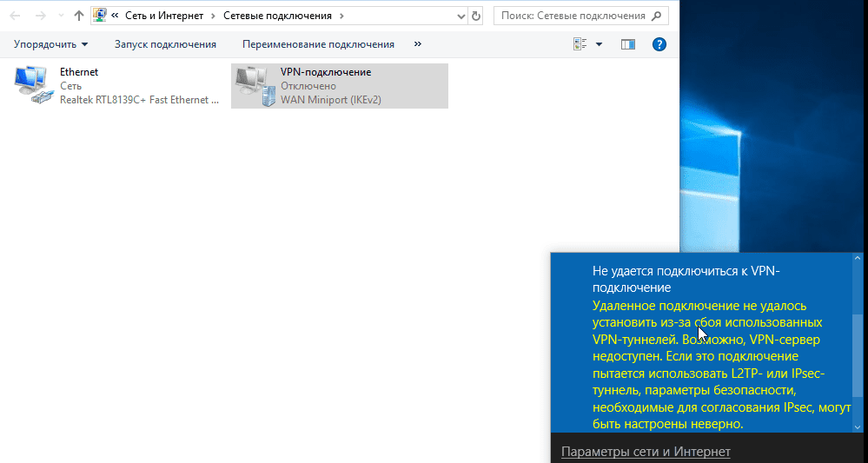The width and height of the screenshot is (868, 463).
Task: Click 'Запуск подключения' toolbar command
Action: [165, 44]
